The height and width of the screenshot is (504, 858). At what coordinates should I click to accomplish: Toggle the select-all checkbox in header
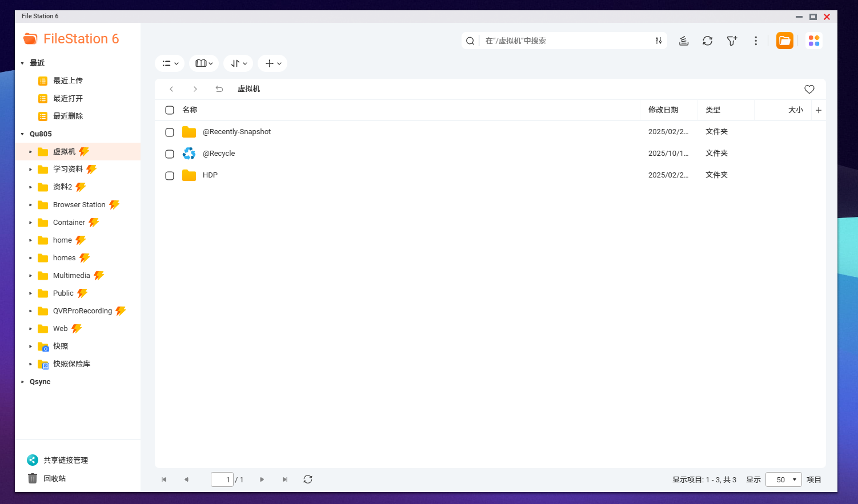click(170, 110)
